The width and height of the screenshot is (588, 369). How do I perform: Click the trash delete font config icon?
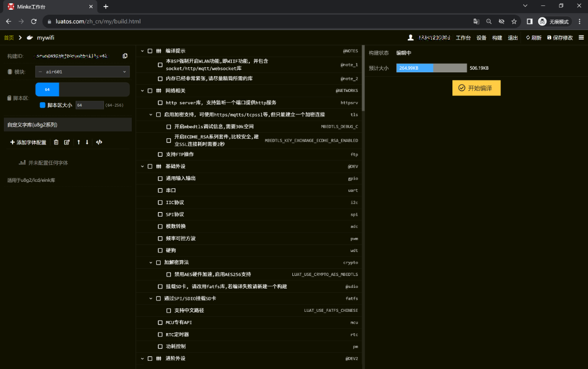56,142
